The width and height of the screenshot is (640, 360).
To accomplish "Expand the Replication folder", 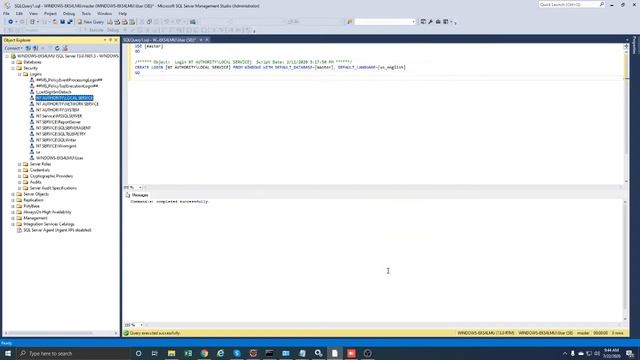I will [13, 200].
